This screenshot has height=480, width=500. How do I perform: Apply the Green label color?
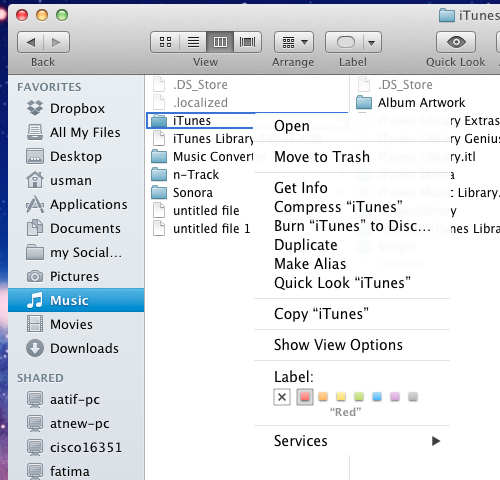[x=359, y=397]
